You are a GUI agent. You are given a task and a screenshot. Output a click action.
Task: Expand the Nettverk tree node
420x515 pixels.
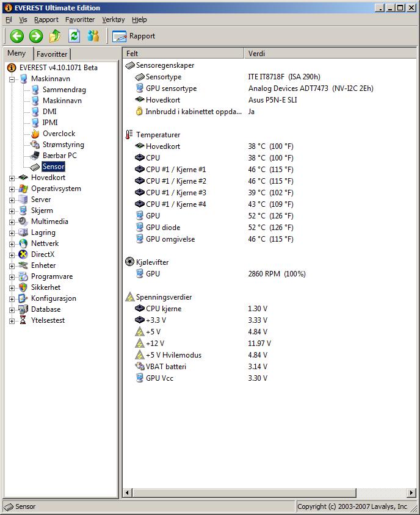12,244
